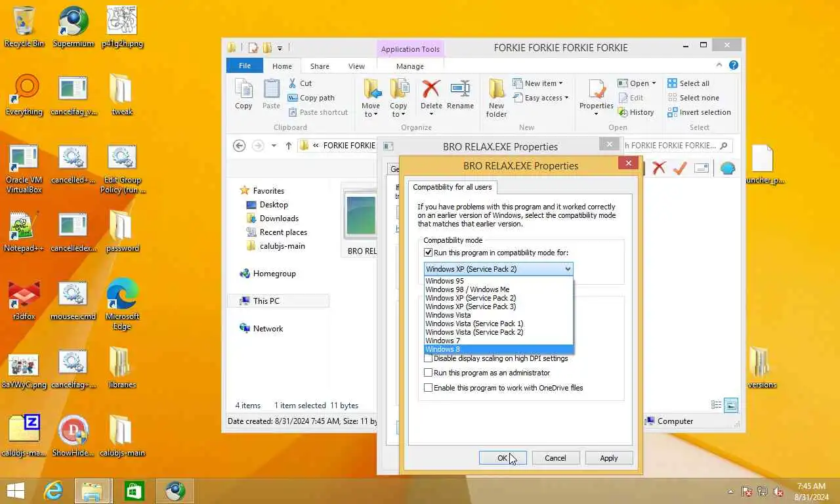Open the Everything search shortcut
This screenshot has height=504, width=840.
coord(24,95)
